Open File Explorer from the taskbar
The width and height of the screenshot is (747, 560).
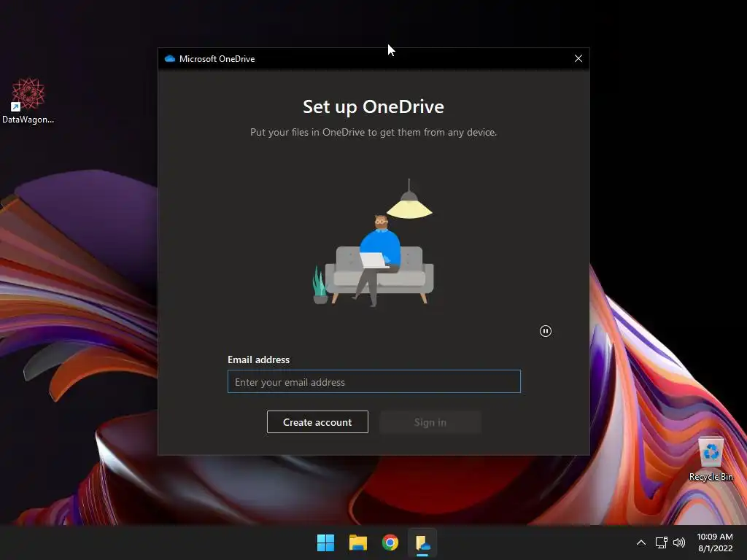point(357,542)
